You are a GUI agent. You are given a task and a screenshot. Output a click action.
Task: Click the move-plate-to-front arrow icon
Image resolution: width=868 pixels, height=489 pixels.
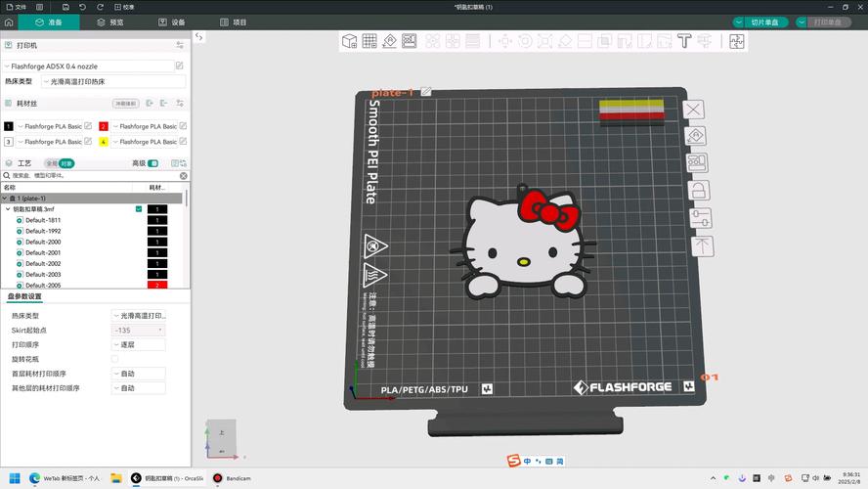coord(703,245)
